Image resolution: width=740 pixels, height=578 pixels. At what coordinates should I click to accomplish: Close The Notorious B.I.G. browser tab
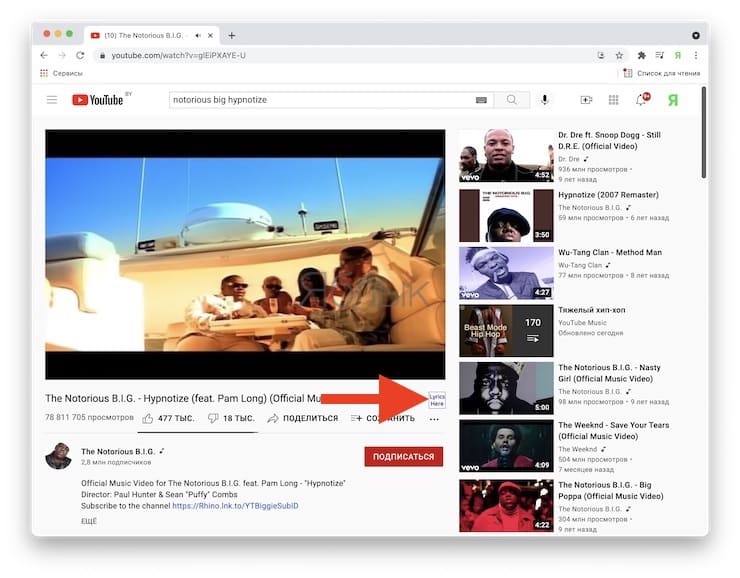tap(210, 35)
